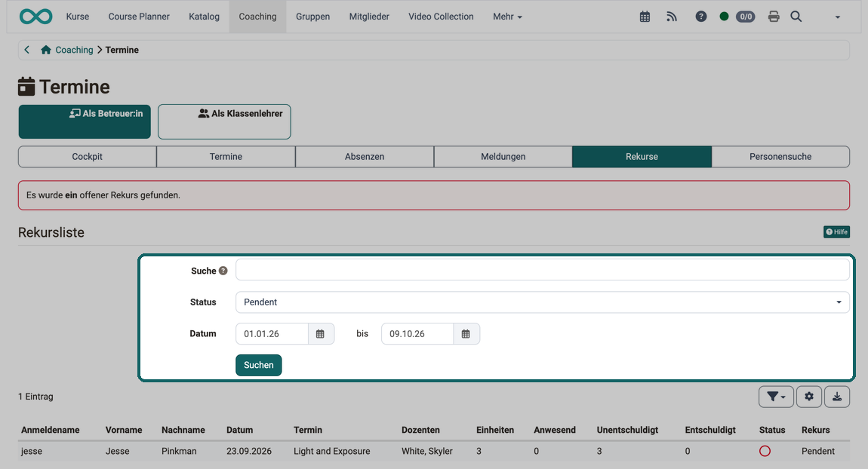The image size is (868, 469).
Task: Click the Hilfe help button
Action: [836, 231]
